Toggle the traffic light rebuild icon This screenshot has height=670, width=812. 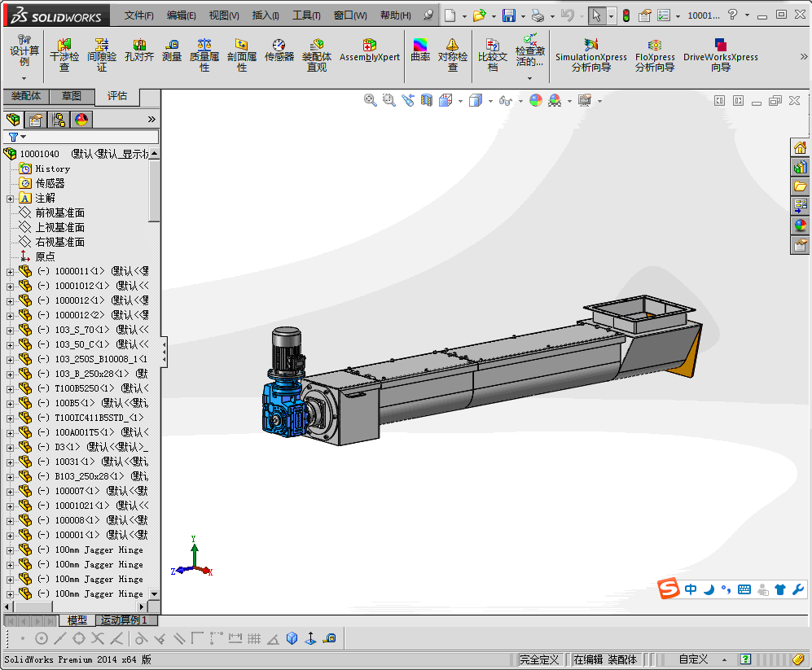pos(625,15)
